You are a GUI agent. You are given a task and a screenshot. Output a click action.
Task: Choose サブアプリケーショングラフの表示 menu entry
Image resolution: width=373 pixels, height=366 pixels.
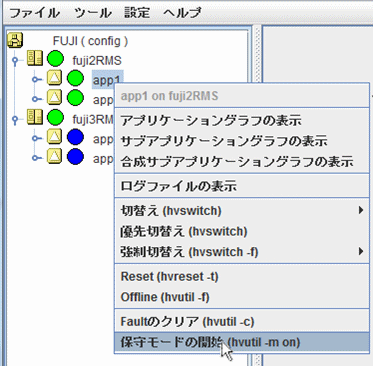(242, 141)
